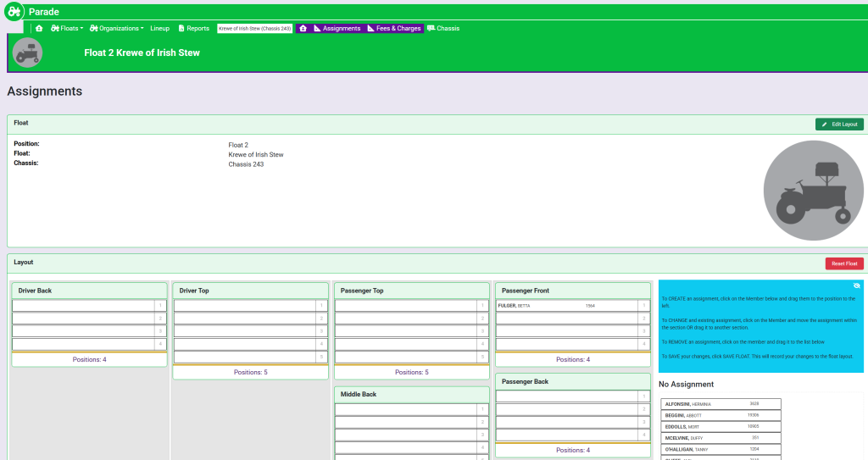Click the Edit Layout button

pos(839,125)
